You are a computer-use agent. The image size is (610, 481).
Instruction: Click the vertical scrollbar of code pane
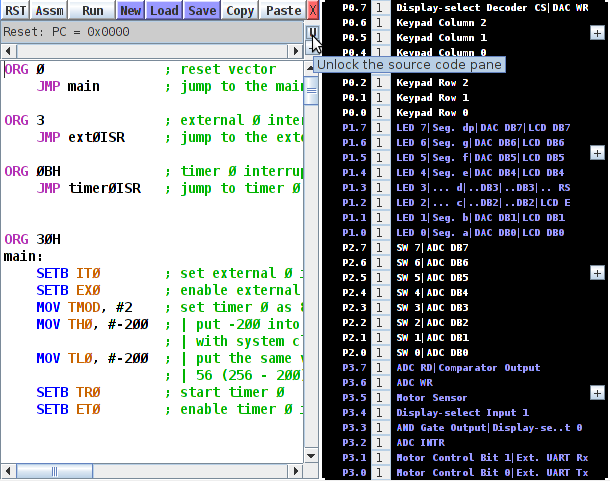tap(311, 250)
